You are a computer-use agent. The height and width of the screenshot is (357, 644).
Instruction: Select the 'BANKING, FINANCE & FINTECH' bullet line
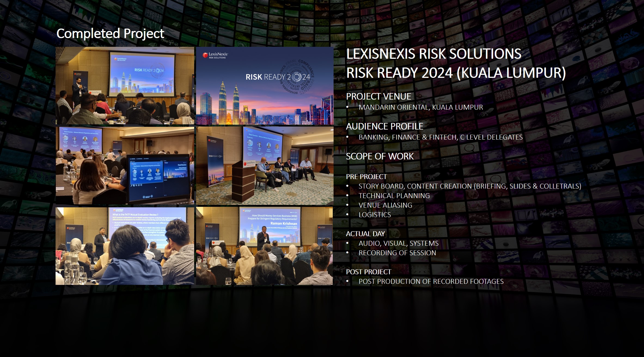[x=441, y=137]
